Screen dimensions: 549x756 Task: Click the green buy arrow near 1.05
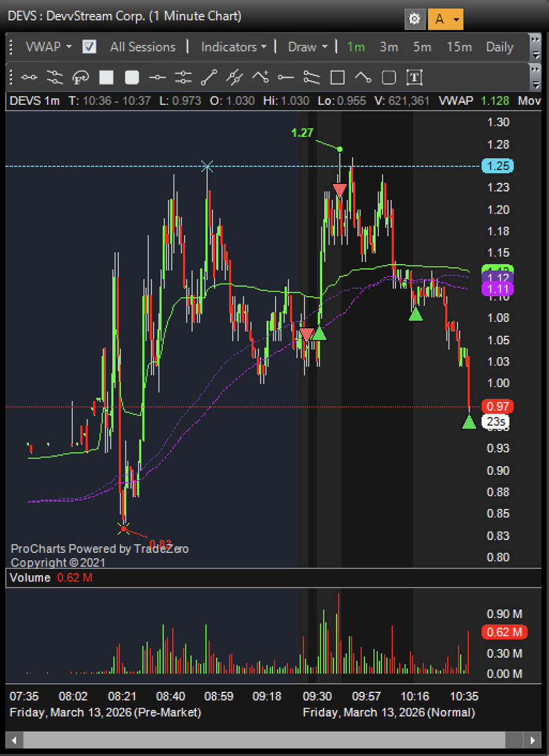click(x=320, y=333)
